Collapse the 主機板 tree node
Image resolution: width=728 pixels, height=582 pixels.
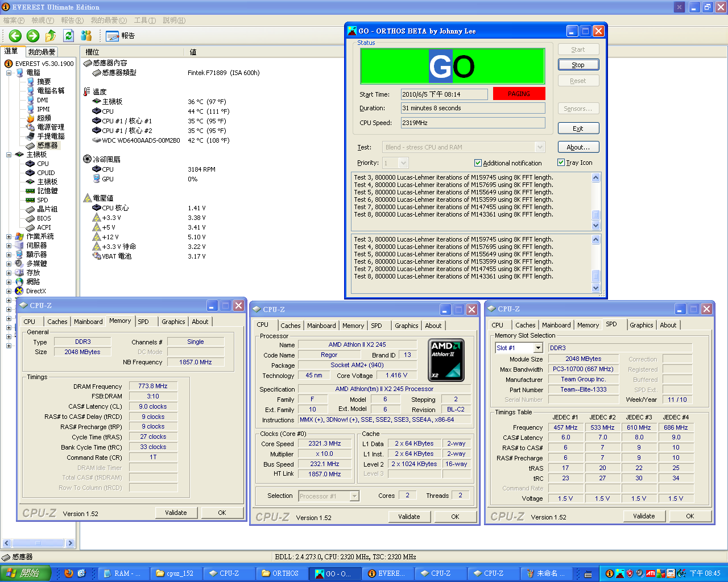[x=9, y=155]
